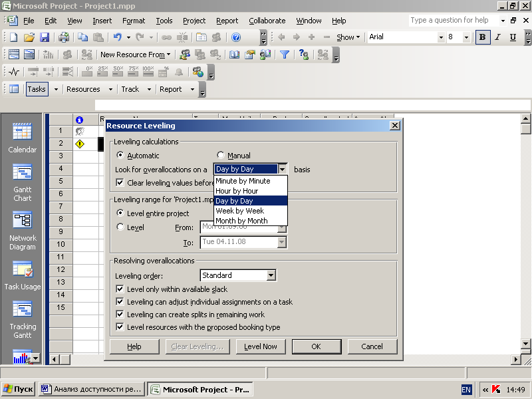The image size is (532, 399).
Task: Click the Print preview icon
Action: point(64,37)
